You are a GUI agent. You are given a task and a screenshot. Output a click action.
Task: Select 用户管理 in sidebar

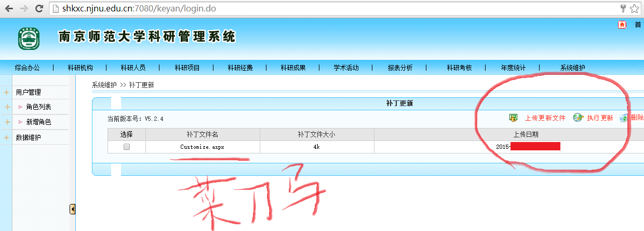coord(28,93)
